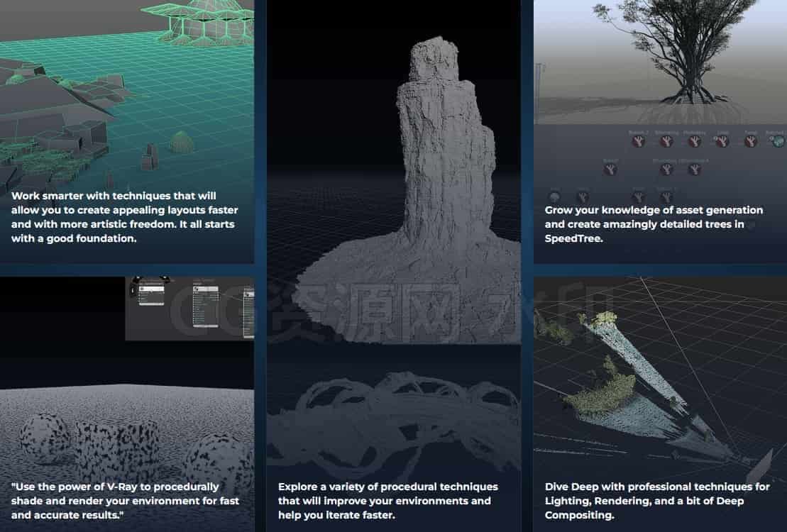Select the 'Use the power of V-Ray' quote
This screenshot has width=787, height=532.
click(125, 500)
